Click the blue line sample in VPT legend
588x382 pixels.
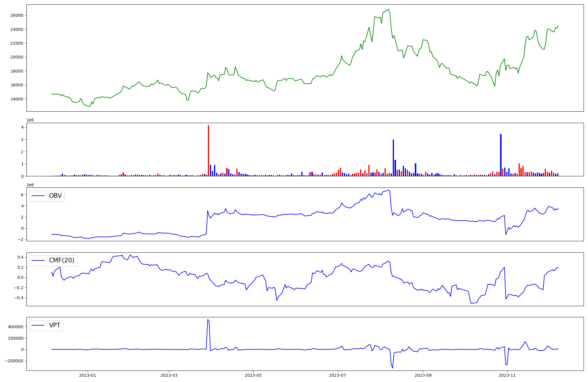click(x=38, y=326)
